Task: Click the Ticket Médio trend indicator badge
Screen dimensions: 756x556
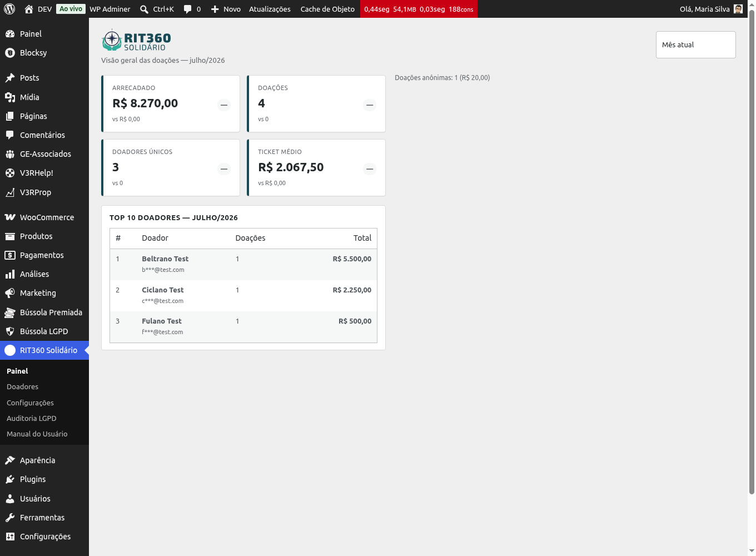Action: (370, 169)
